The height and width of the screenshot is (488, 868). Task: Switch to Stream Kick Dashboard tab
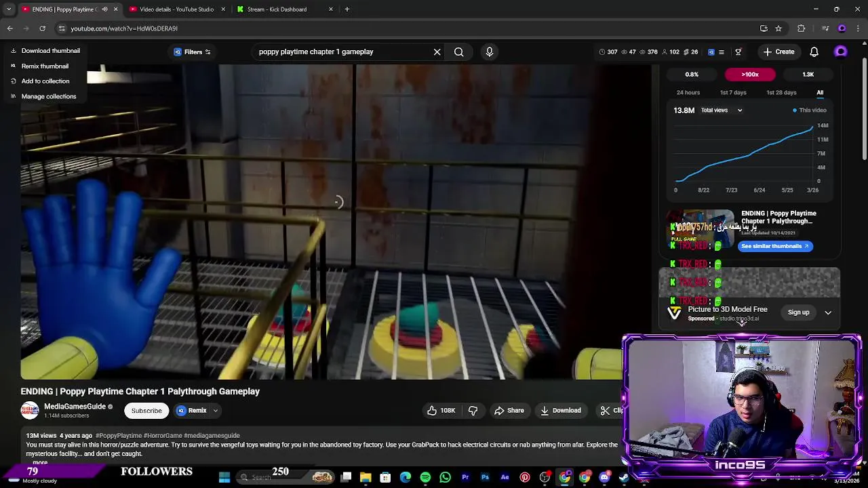[x=277, y=9]
